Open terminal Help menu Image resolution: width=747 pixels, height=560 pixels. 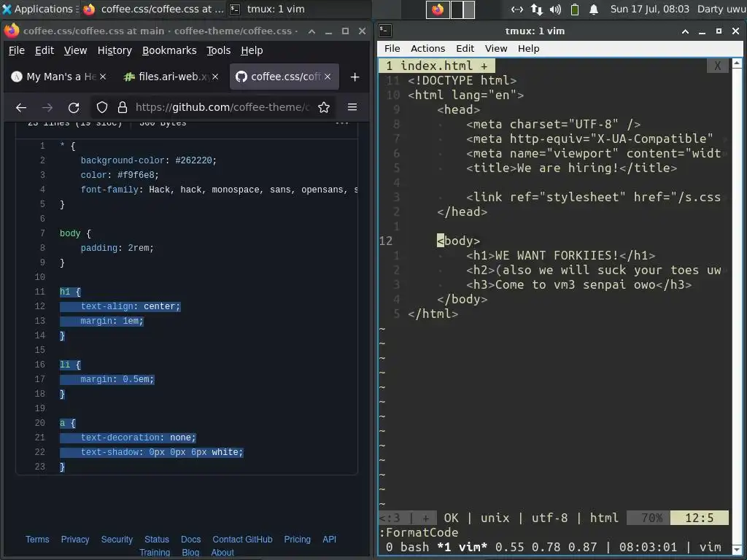[x=528, y=48]
